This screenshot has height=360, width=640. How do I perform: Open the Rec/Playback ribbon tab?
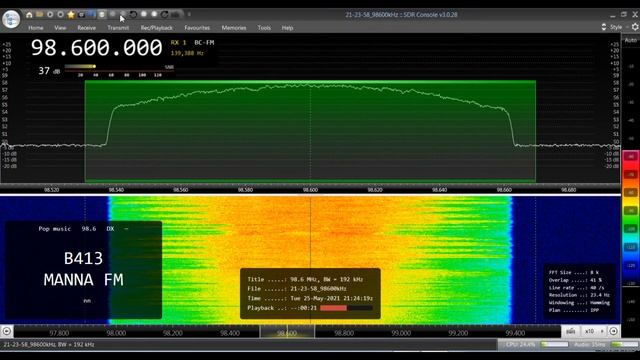[x=157, y=28]
